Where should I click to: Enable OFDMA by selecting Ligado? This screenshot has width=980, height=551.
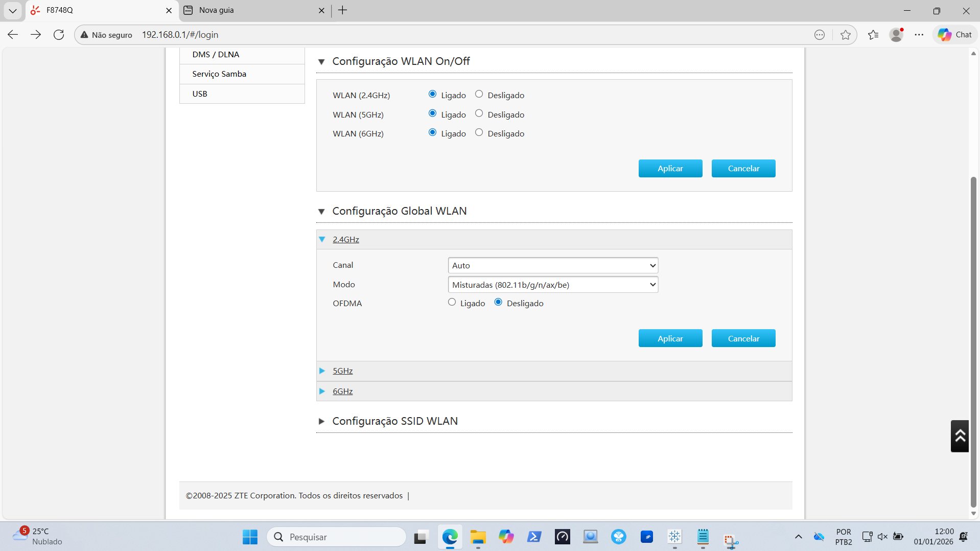tap(452, 302)
